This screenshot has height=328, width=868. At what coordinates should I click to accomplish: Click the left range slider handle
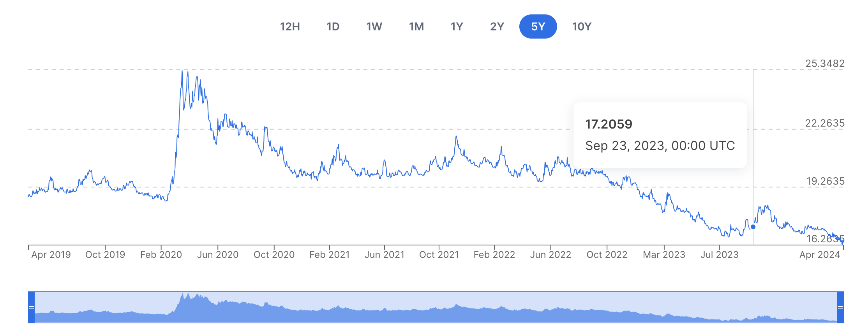[32, 307]
